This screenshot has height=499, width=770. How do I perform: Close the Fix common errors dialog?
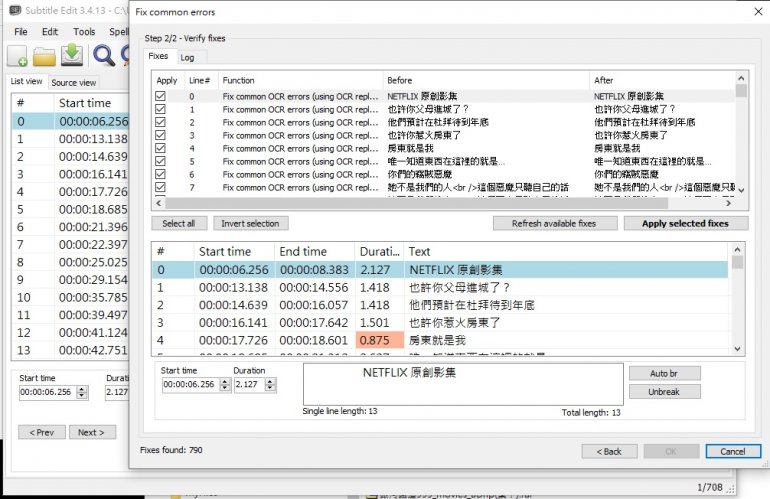(758, 11)
